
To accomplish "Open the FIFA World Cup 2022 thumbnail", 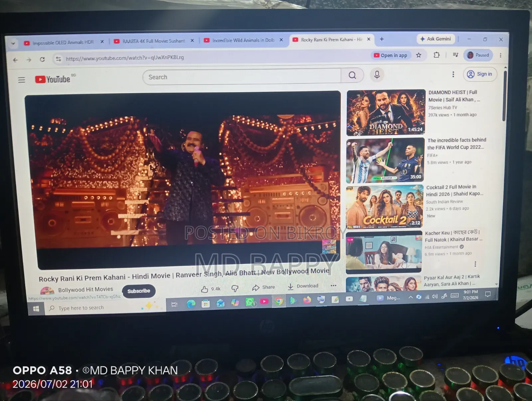I will tap(385, 161).
